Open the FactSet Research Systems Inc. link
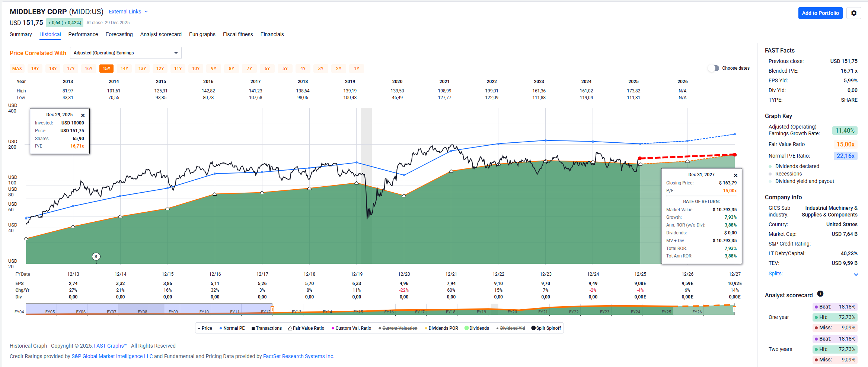This screenshot has height=367, width=868. click(298, 356)
